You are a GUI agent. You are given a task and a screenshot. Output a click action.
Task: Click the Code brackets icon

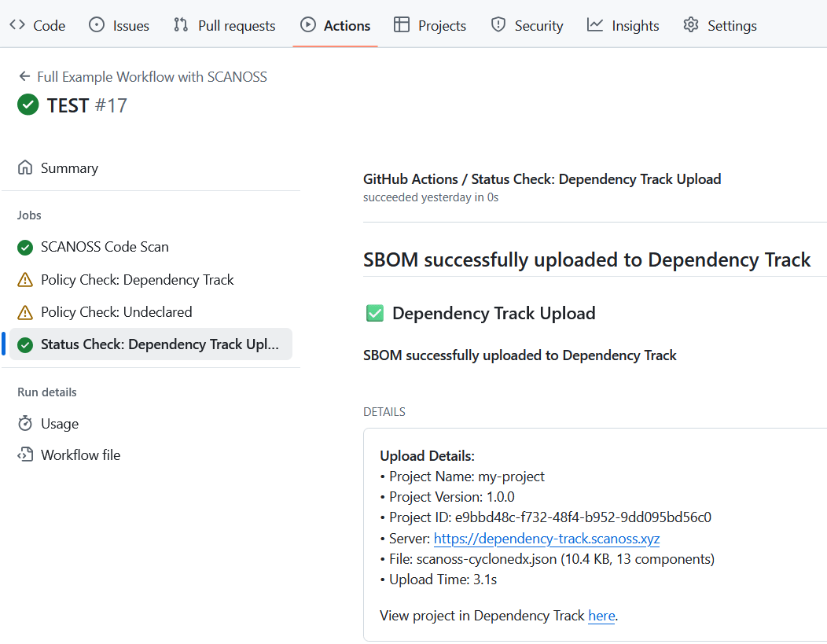pos(17,25)
